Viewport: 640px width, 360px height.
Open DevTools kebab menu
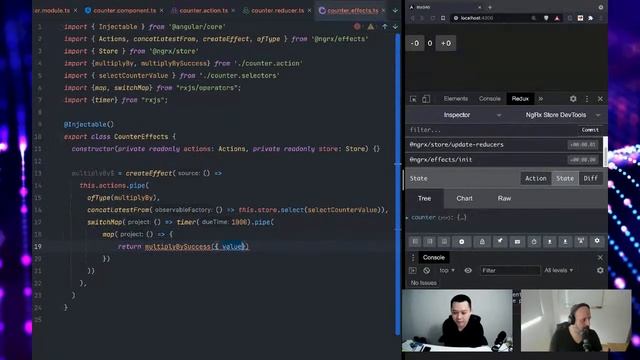click(587, 99)
